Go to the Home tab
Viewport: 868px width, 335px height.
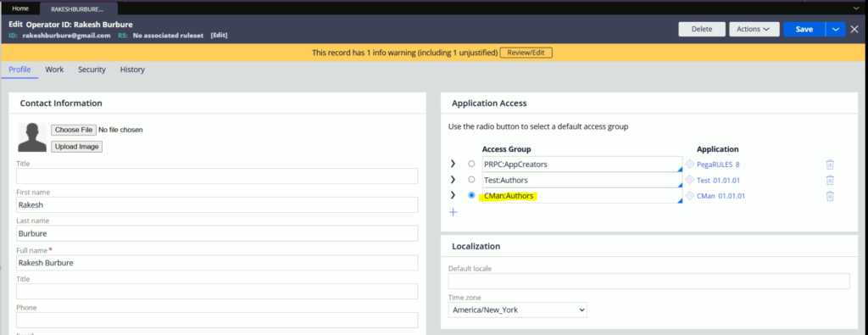[x=20, y=8]
